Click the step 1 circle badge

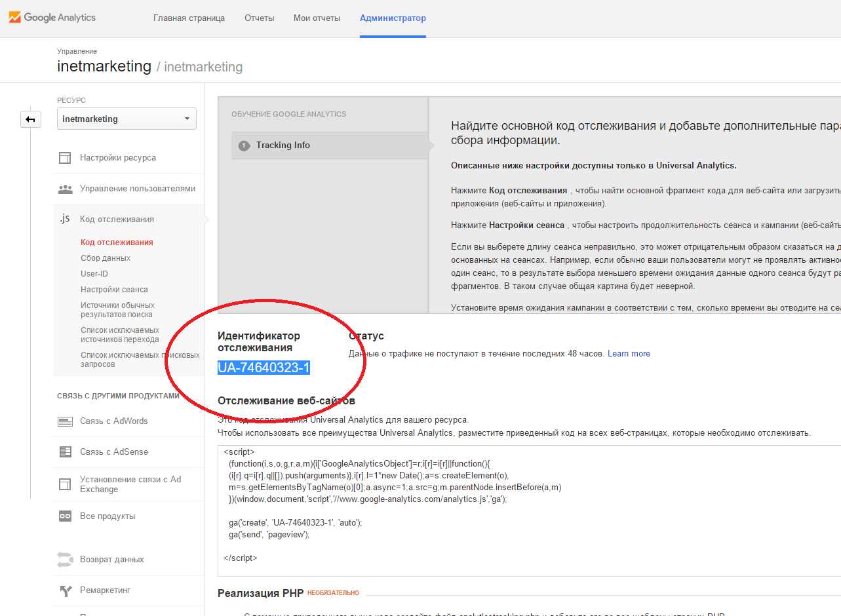click(244, 145)
